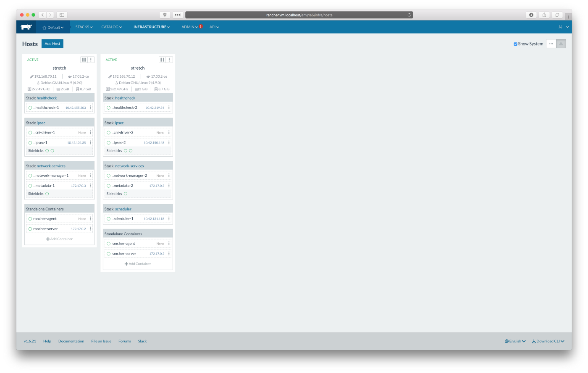This screenshot has height=373, width=588.
Task: Open container network-manager-1
Action: click(x=51, y=176)
